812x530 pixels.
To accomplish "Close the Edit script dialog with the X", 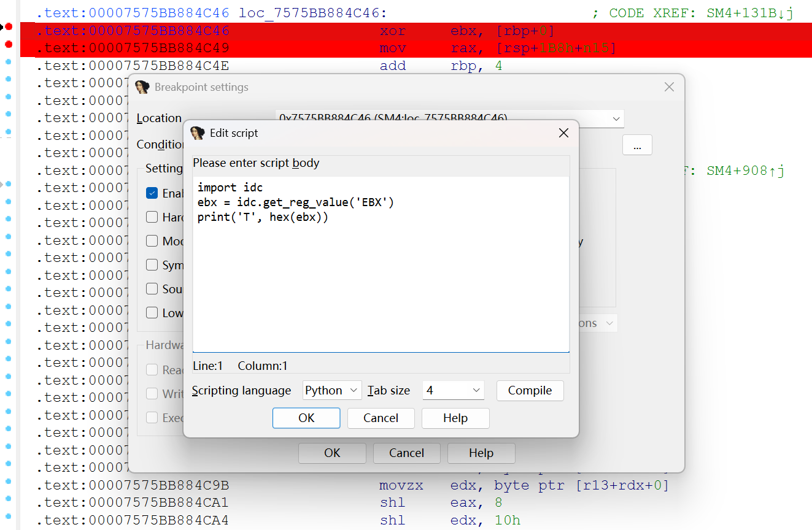I will (x=563, y=133).
